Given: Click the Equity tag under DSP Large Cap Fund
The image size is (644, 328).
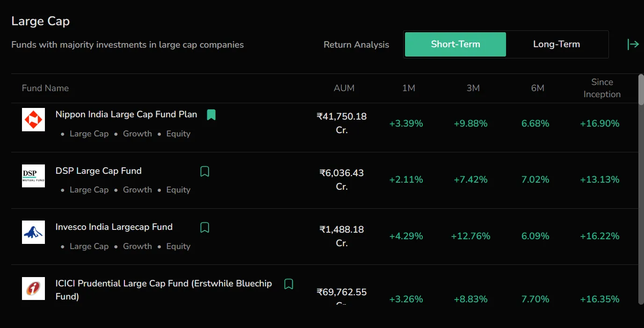Looking at the screenshot, I should pyautogui.click(x=178, y=190).
